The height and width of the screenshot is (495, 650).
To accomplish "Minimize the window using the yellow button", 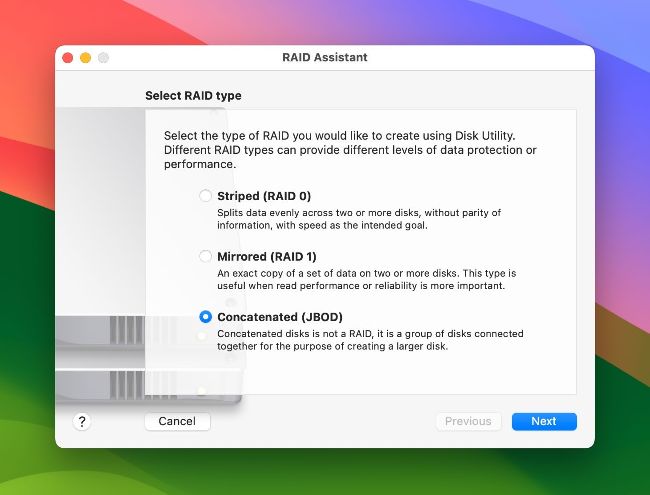I will [86, 58].
